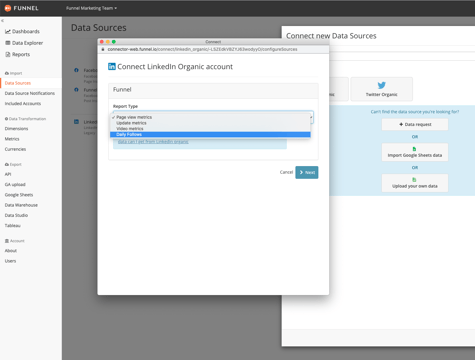Screen dimensions: 475x360
Task: Maximize the Connect popup window
Action: coord(114,42)
